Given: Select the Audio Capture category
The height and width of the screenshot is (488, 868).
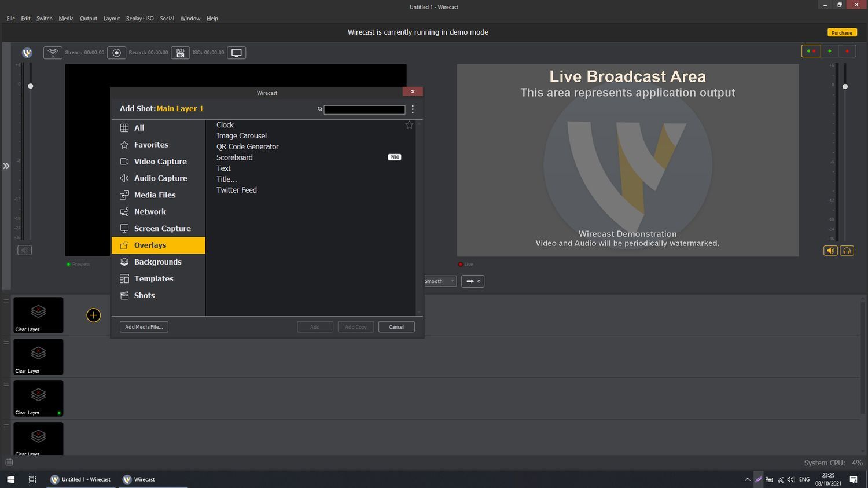Looking at the screenshot, I should click(x=158, y=178).
